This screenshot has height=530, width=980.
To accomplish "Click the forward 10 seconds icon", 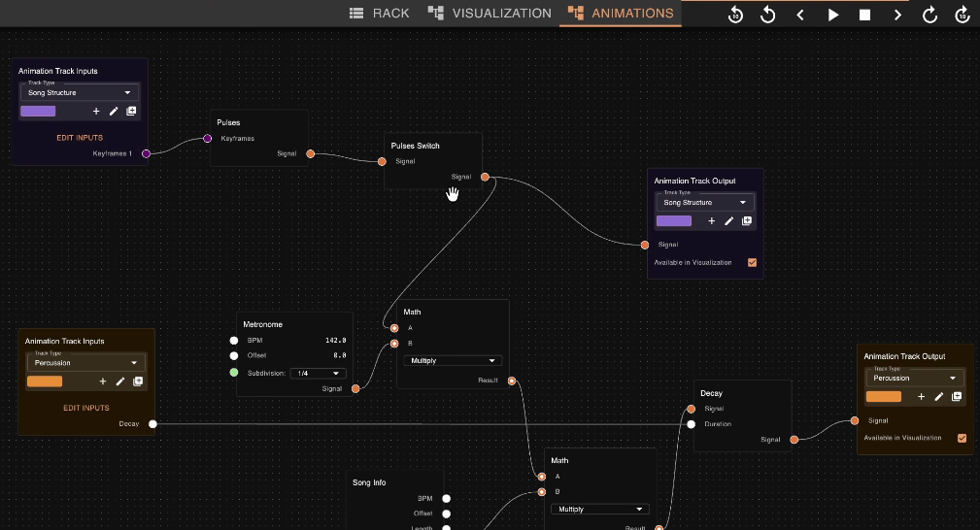I will click(x=963, y=15).
